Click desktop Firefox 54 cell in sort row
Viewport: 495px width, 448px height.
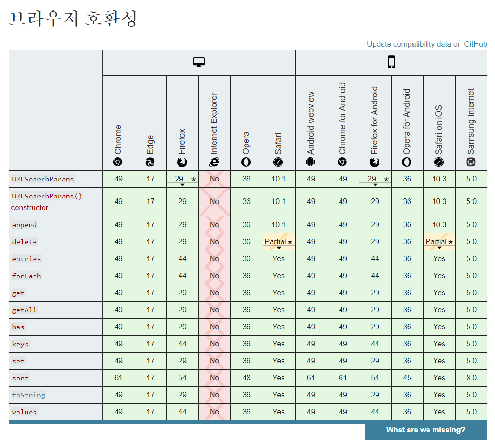pos(182,378)
